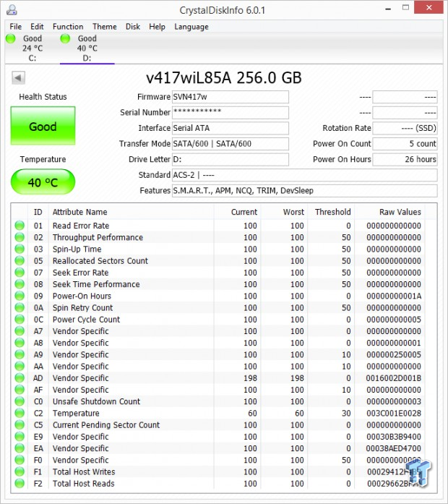Click the Standard field ACS-2

pyautogui.click(x=304, y=175)
